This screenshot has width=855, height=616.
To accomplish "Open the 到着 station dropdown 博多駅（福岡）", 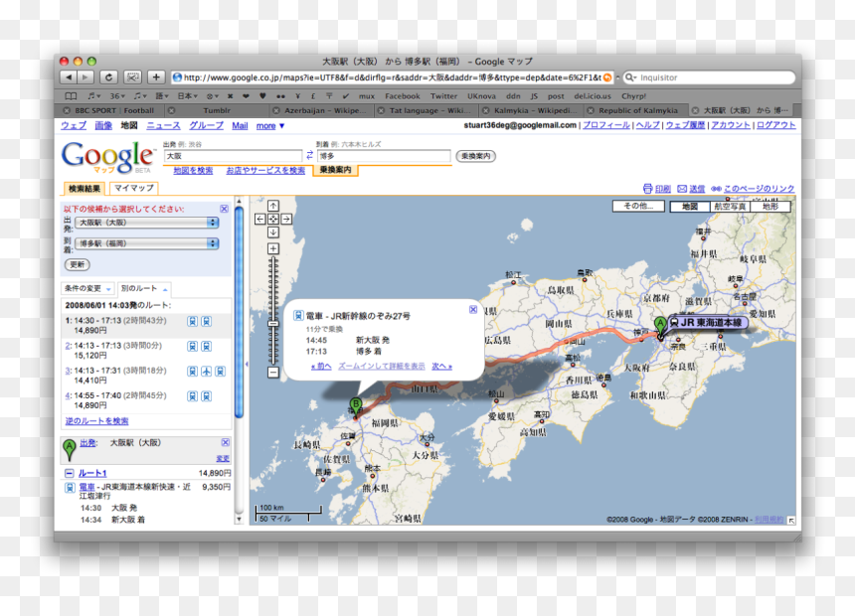I will point(147,243).
